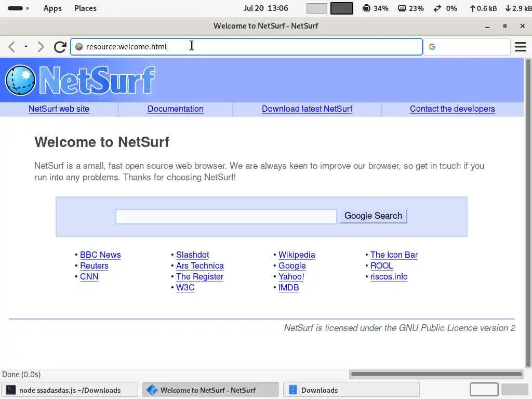
Task: Minimize the NetSurf window
Action: click(x=487, y=26)
